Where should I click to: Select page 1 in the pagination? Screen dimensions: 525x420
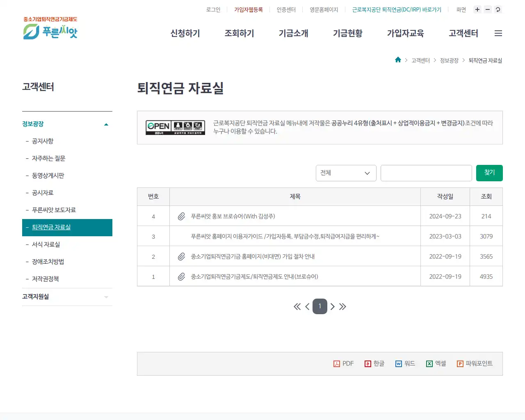pyautogui.click(x=320, y=306)
